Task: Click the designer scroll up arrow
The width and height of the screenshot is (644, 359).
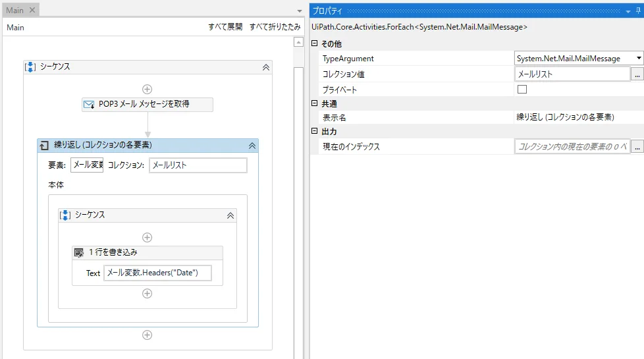Action: click(x=298, y=42)
